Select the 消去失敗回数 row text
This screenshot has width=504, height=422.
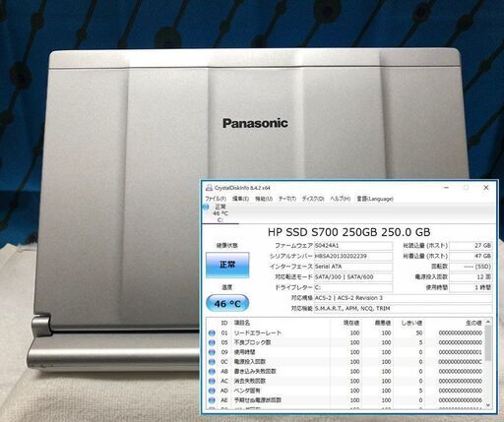249,381
